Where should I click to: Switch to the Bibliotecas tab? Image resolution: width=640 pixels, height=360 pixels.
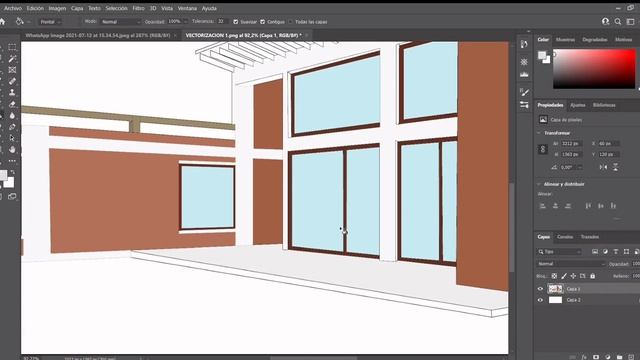[604, 105]
